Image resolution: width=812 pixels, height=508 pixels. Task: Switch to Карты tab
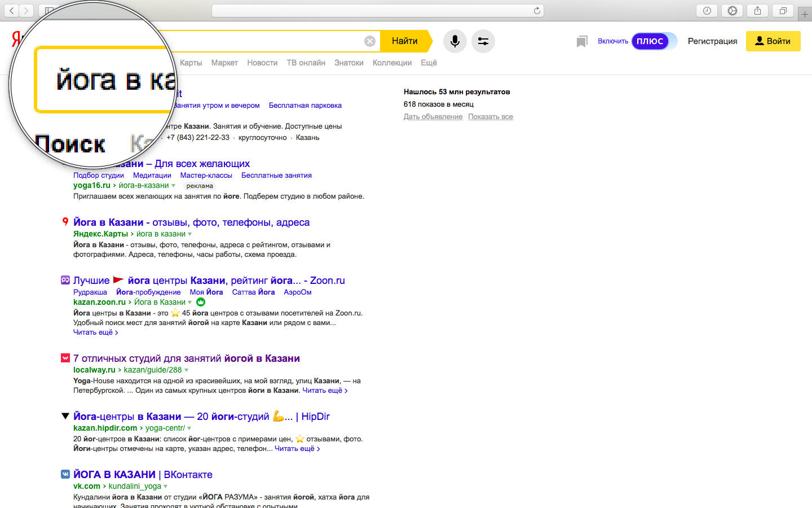[191, 63]
